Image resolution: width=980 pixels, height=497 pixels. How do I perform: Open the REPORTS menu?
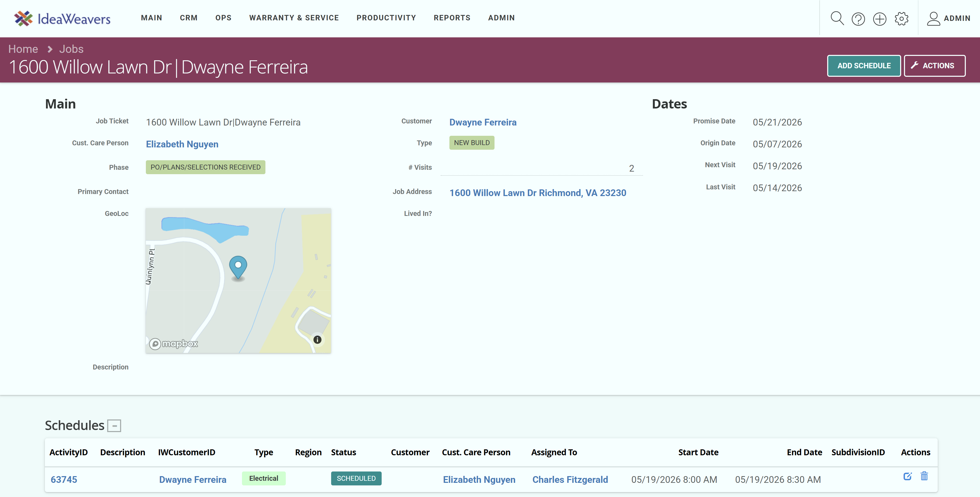pos(452,18)
